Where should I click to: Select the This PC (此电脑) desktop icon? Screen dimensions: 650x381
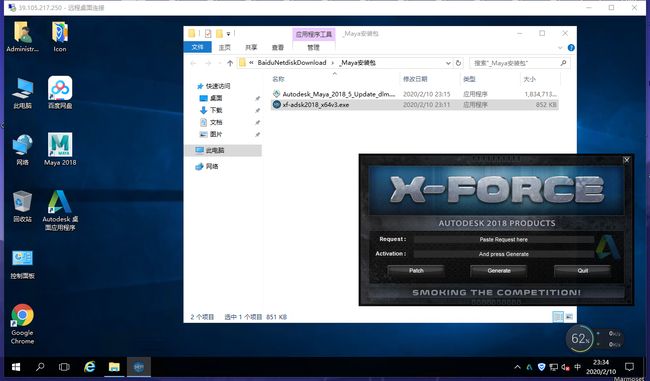pos(22,93)
